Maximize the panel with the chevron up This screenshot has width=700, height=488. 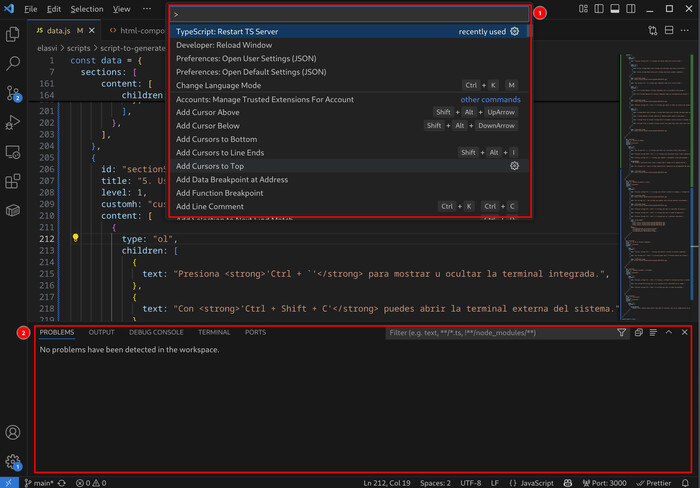pos(669,332)
